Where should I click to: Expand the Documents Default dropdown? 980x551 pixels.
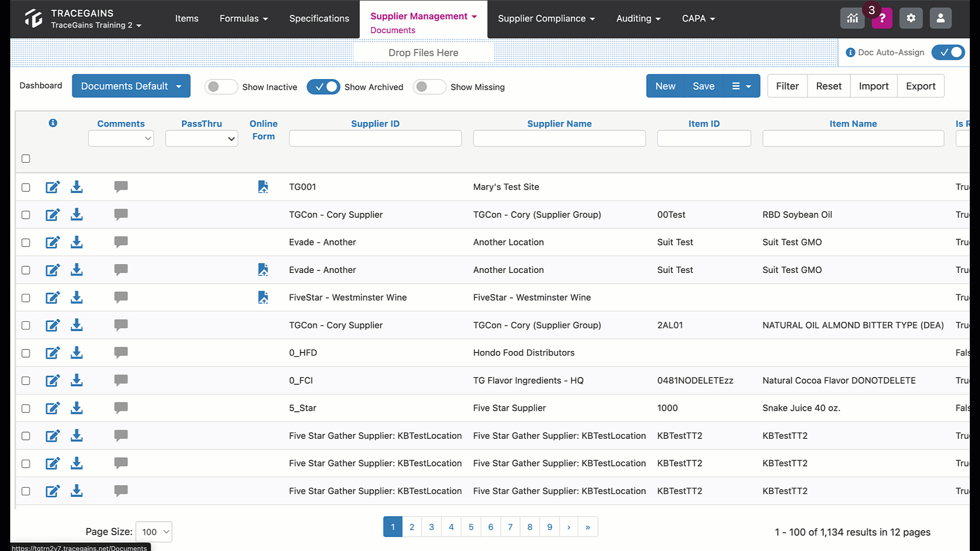pos(131,86)
